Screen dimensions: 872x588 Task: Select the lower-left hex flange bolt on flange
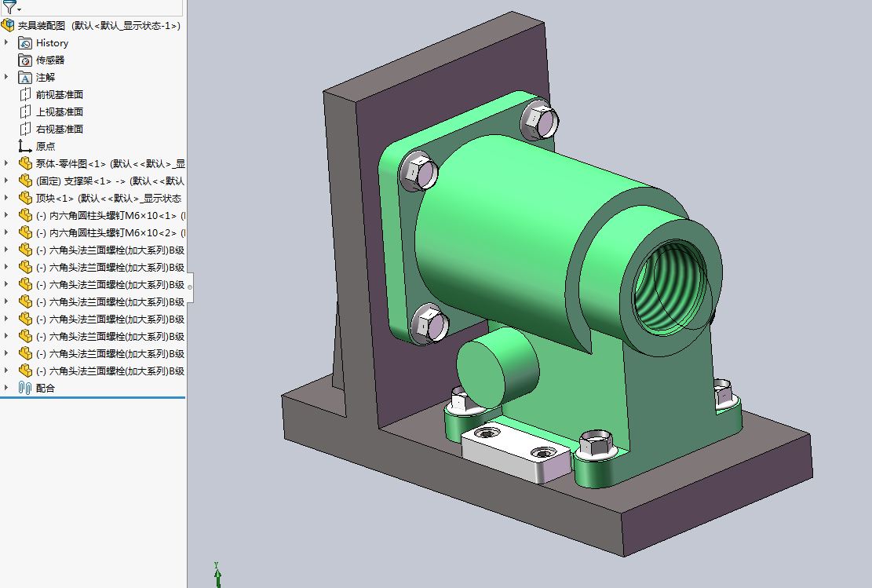click(x=429, y=323)
